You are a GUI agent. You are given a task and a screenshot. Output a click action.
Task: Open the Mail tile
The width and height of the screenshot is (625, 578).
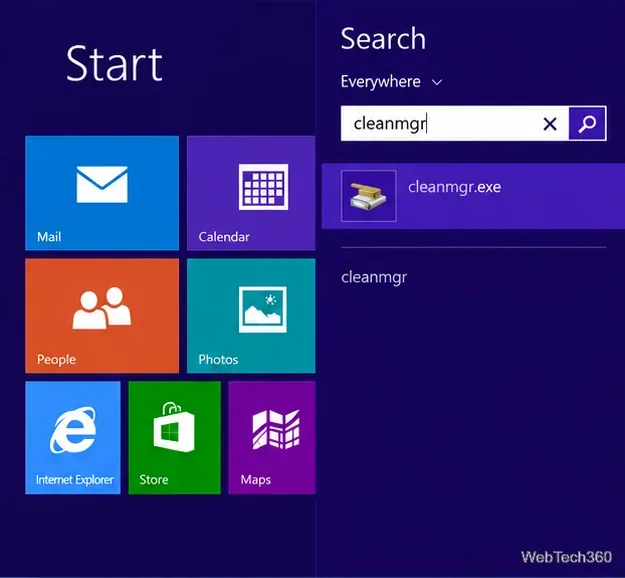tap(102, 193)
